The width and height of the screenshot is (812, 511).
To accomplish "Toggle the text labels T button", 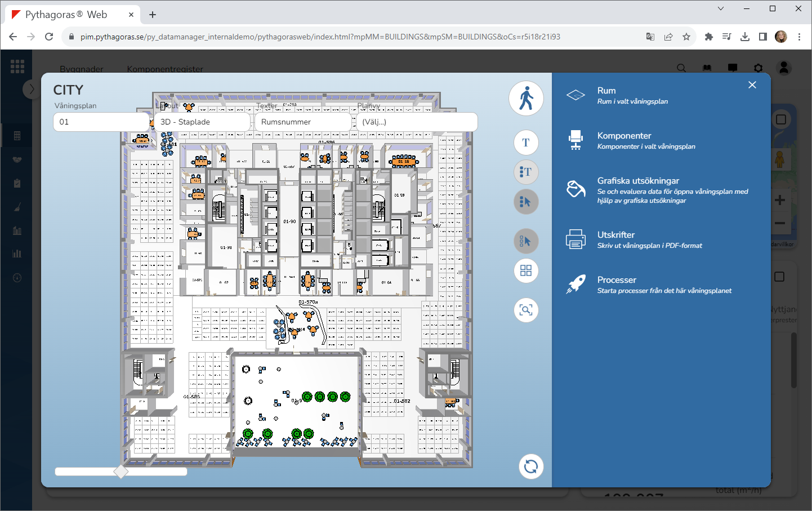I will pyautogui.click(x=526, y=143).
